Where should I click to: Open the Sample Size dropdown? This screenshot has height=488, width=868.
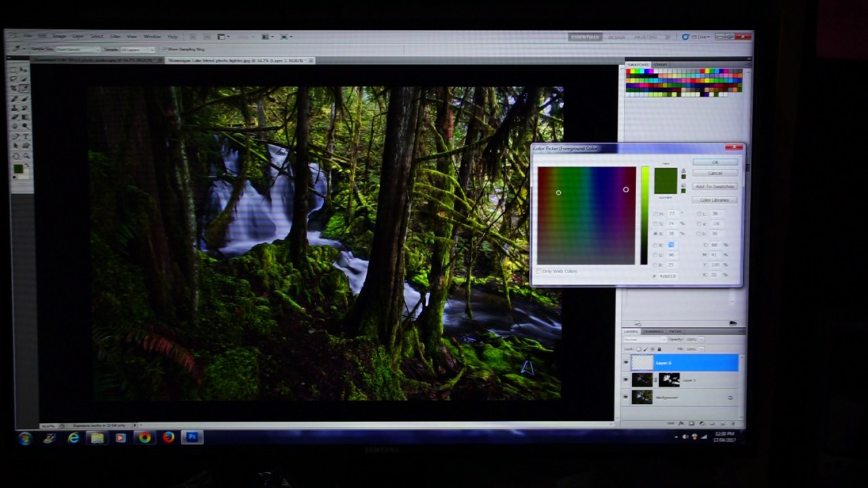(x=77, y=49)
